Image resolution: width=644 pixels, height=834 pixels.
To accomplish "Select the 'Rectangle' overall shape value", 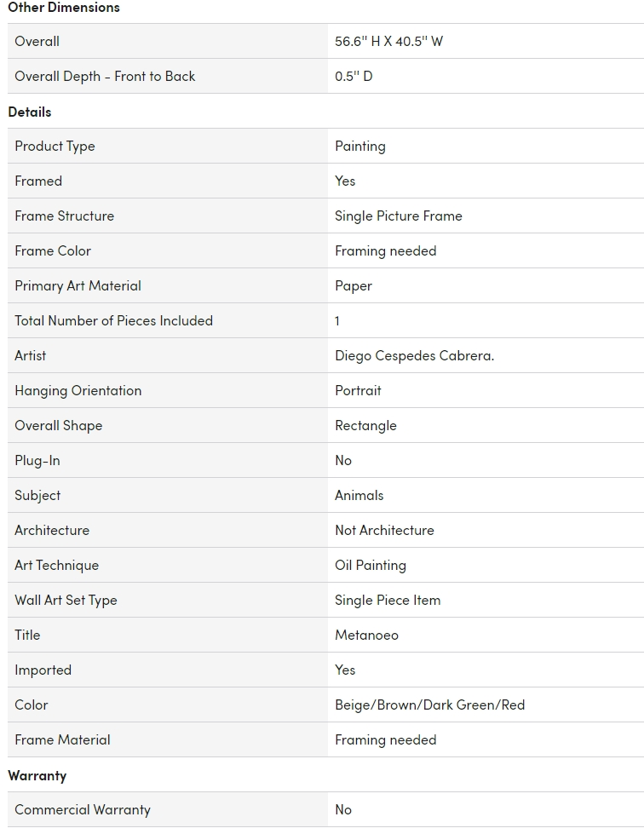I will (365, 425).
